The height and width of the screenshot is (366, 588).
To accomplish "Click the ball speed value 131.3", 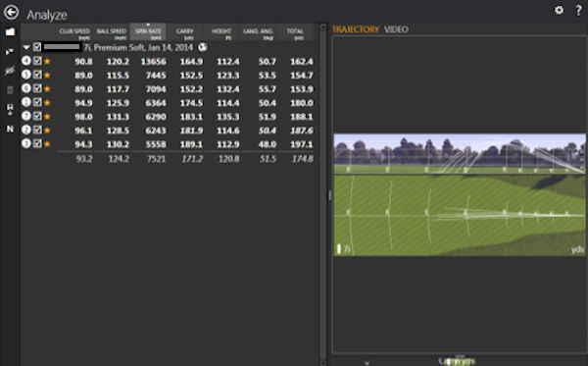I will click(x=118, y=117).
